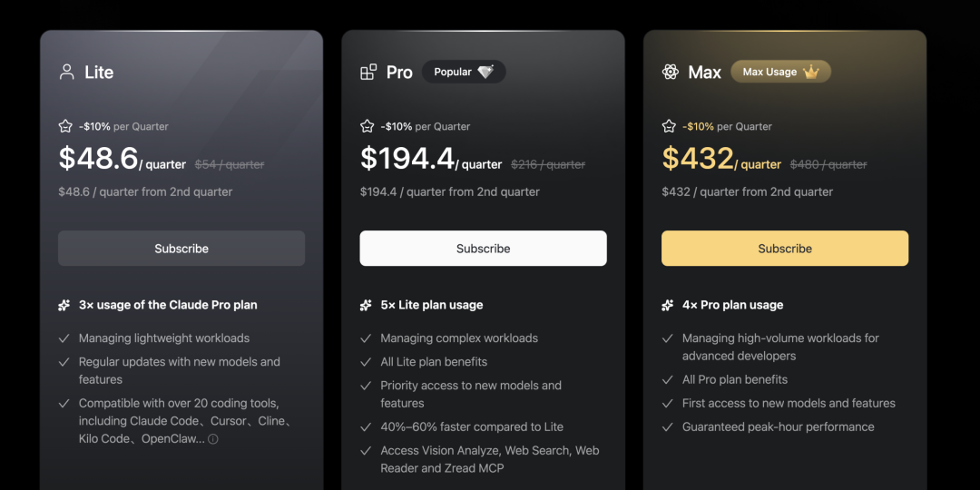Click the star discount icon in the Lite card
Viewport: 980px width, 490px height.
65,126
